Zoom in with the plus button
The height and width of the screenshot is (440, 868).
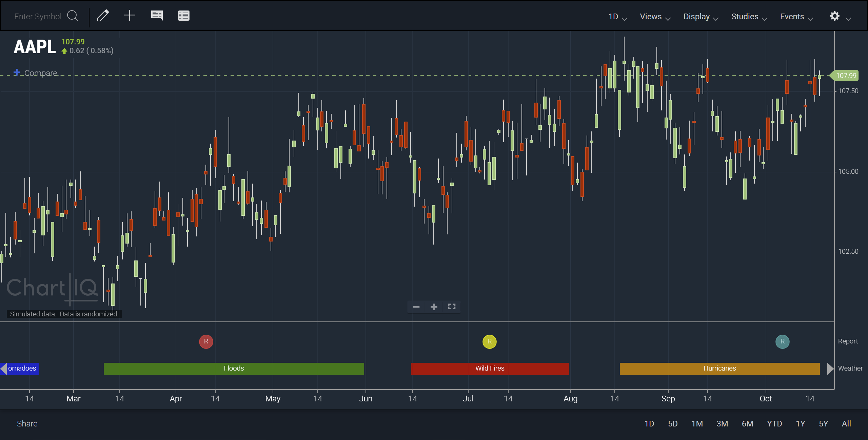(434, 307)
